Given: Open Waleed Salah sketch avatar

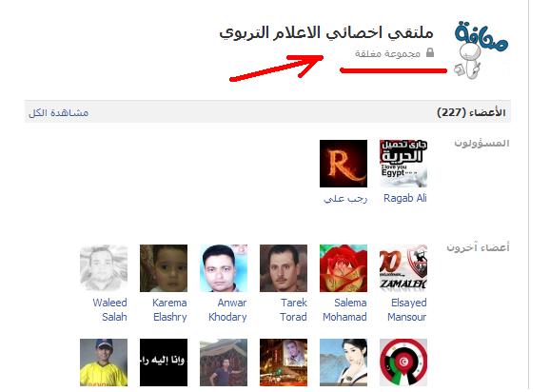Looking at the screenshot, I should [x=104, y=268].
